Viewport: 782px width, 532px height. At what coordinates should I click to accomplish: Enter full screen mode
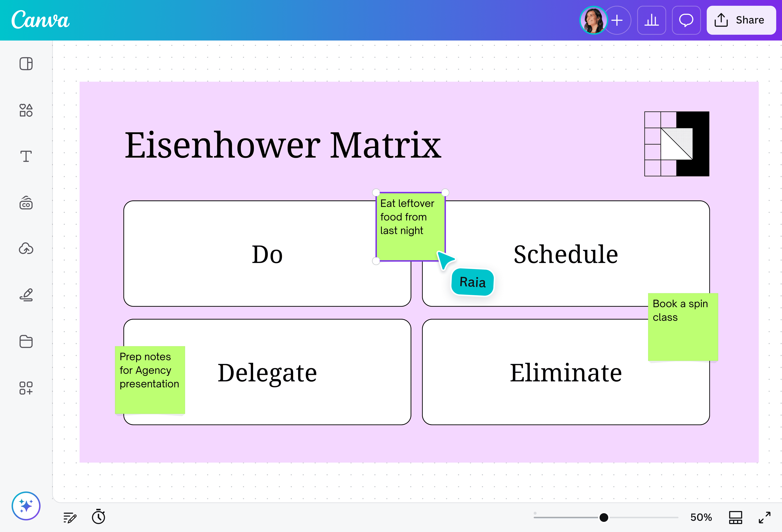click(x=765, y=517)
